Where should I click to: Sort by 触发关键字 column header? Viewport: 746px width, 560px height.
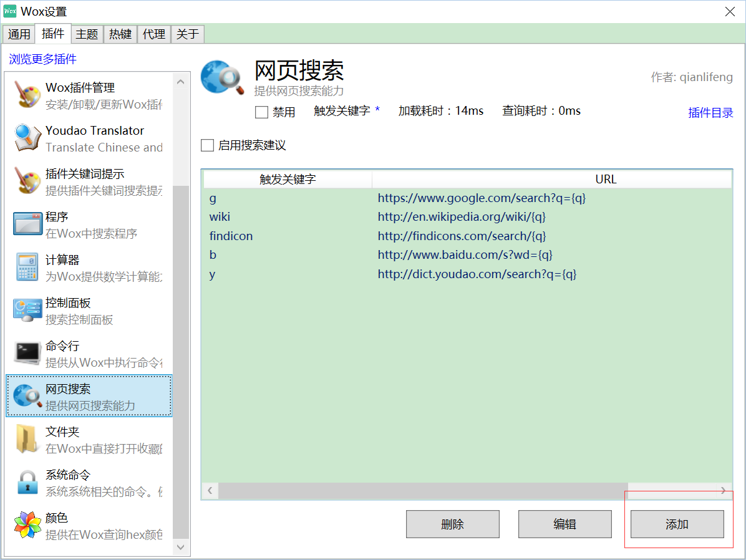[x=288, y=180]
